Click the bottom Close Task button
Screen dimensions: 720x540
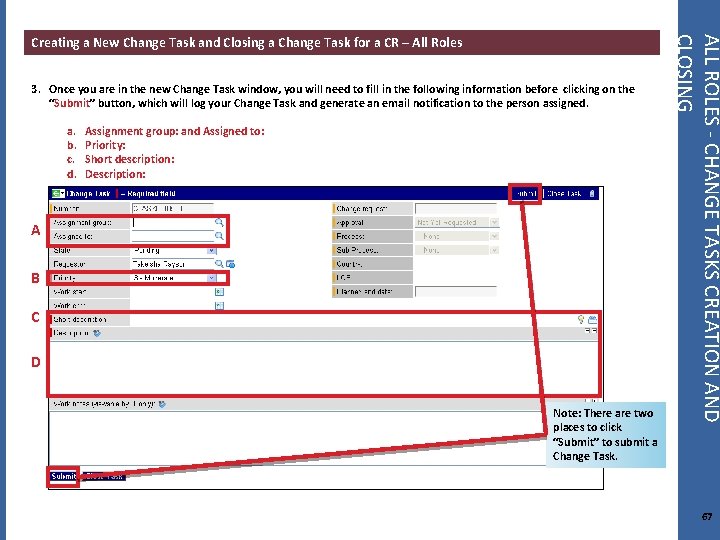[x=104, y=477]
